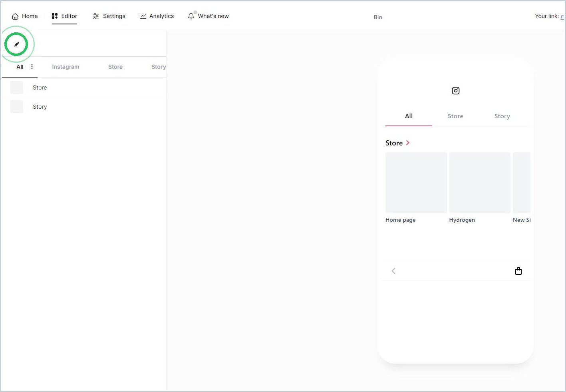This screenshot has width=566, height=392.
Task: Switch to the Story tab in left panel
Action: click(x=159, y=67)
